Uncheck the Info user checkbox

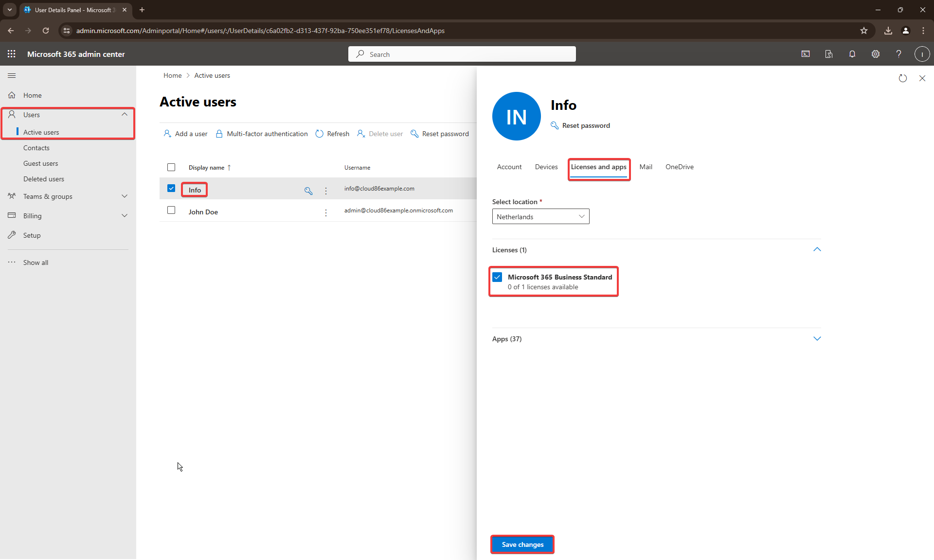[171, 188]
